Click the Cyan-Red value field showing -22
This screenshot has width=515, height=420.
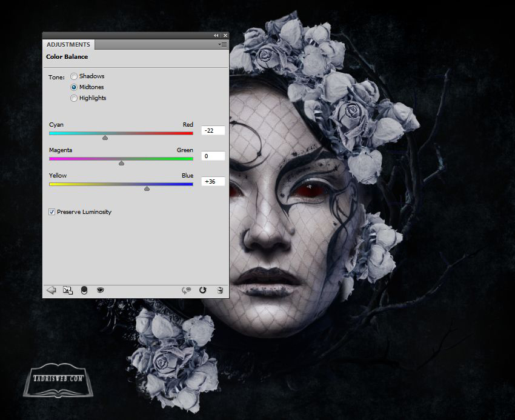[x=213, y=131]
